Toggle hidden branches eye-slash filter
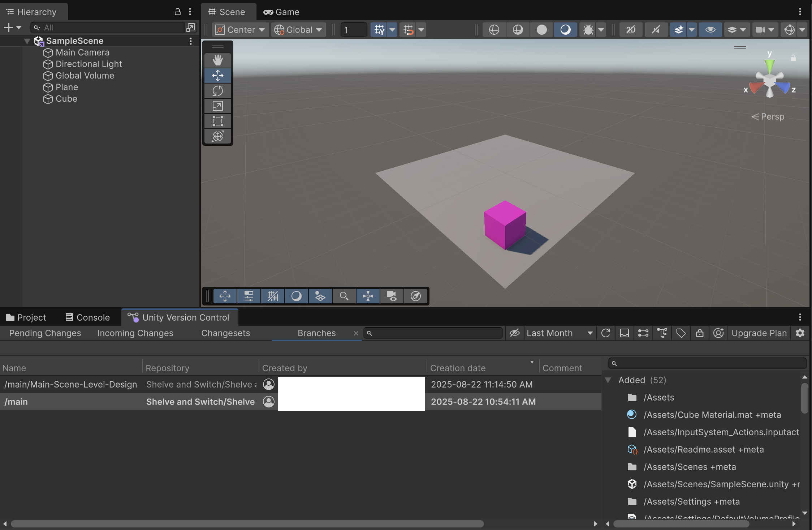The height and width of the screenshot is (530, 812). click(515, 333)
